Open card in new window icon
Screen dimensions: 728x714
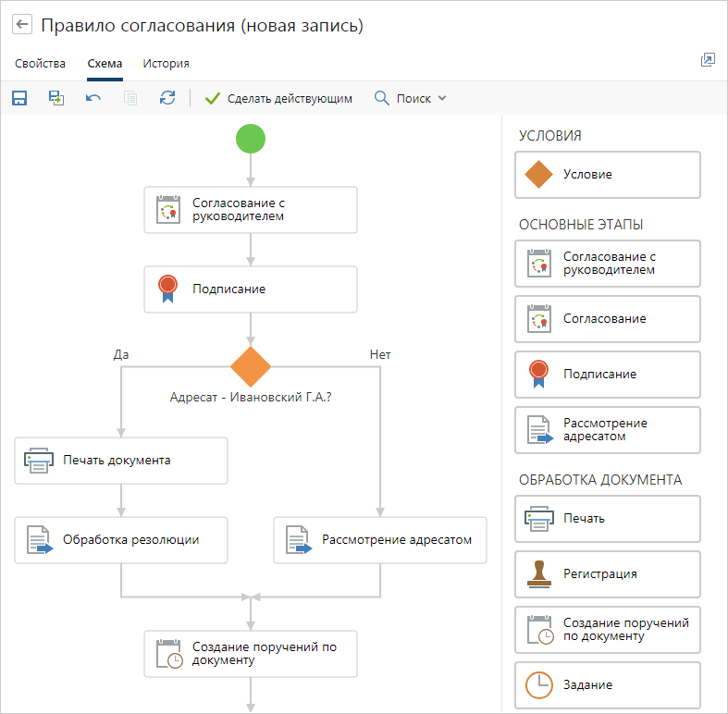[708, 60]
